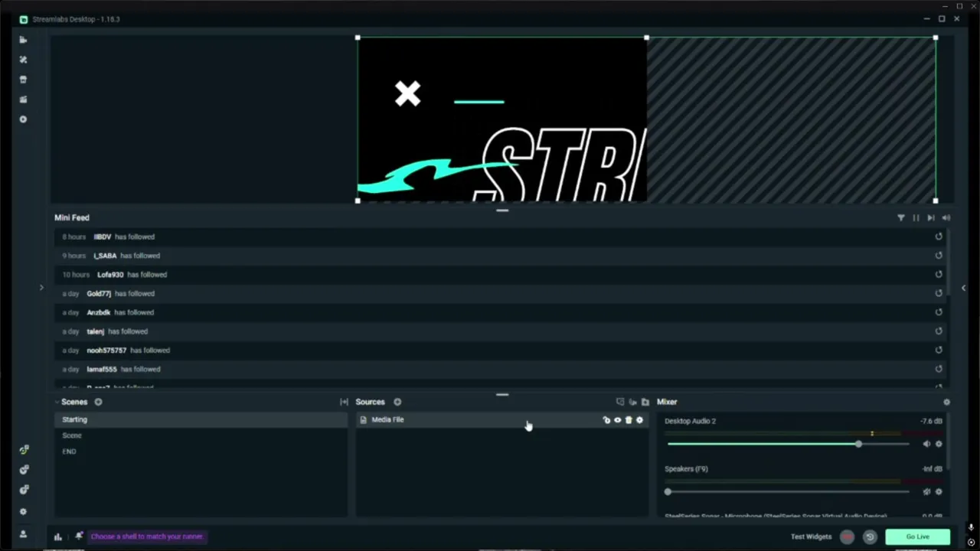Mute Desktop Audio 2 speaker icon

926,444
